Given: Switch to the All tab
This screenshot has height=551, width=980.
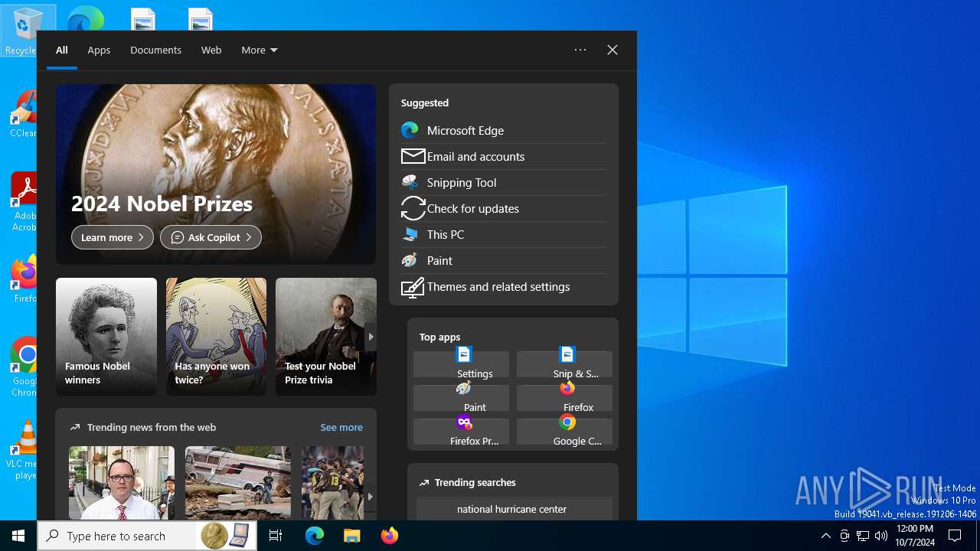Looking at the screenshot, I should [x=62, y=50].
